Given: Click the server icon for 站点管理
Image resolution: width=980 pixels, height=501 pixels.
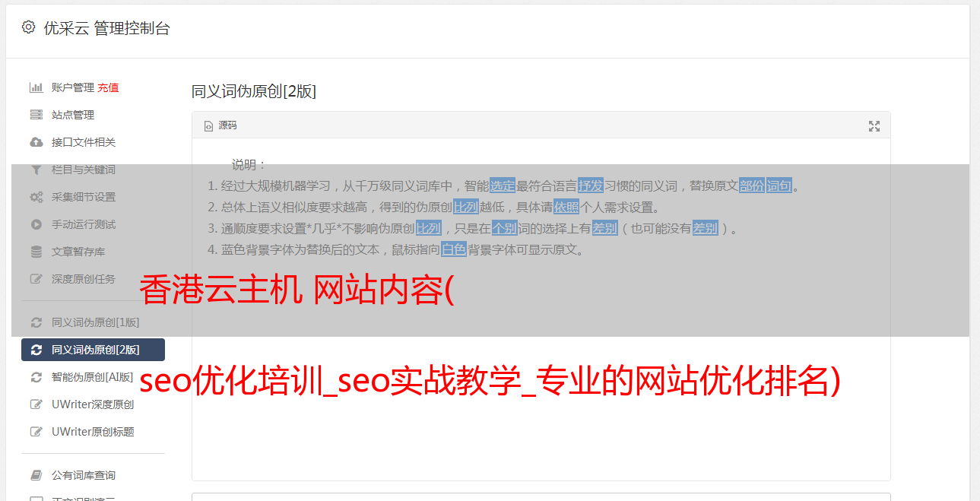Looking at the screenshot, I should click(36, 115).
